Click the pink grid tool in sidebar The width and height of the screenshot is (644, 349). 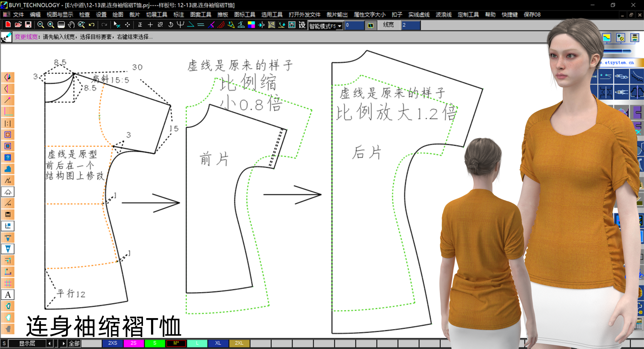click(8, 283)
